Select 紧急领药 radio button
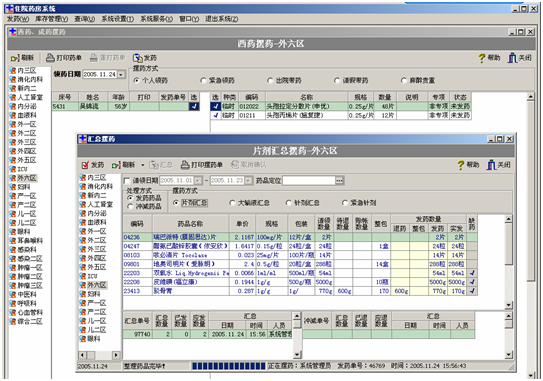This screenshot has width=543, height=381. (203, 80)
